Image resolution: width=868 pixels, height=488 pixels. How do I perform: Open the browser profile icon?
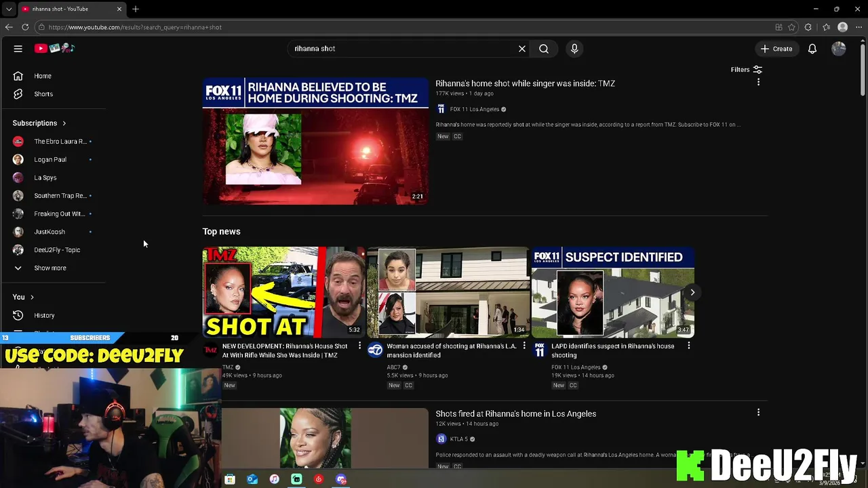[x=843, y=27]
